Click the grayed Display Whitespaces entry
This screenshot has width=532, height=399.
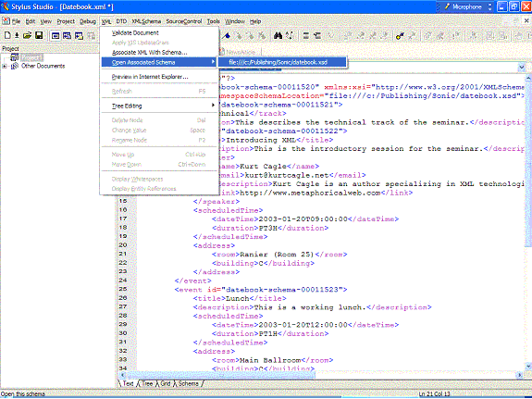click(x=159, y=179)
